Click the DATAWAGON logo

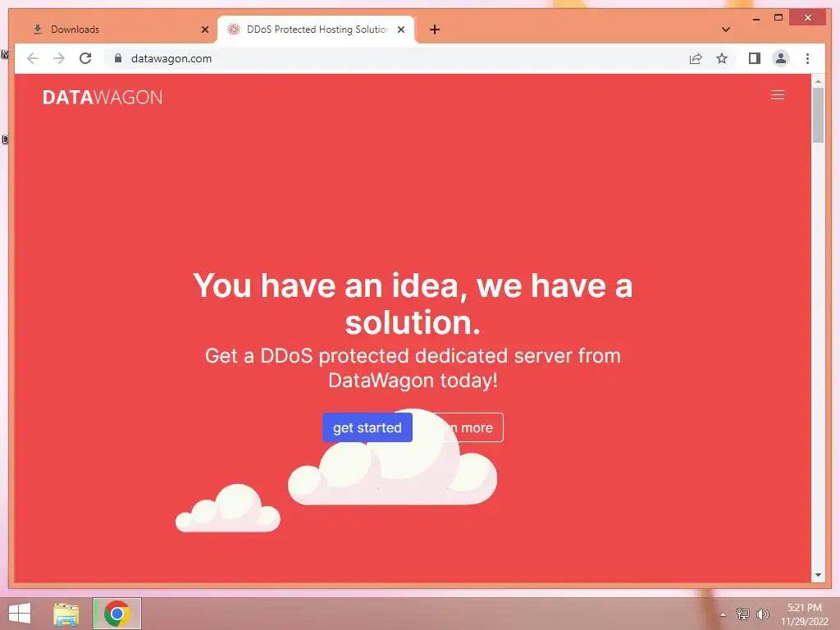pos(103,97)
